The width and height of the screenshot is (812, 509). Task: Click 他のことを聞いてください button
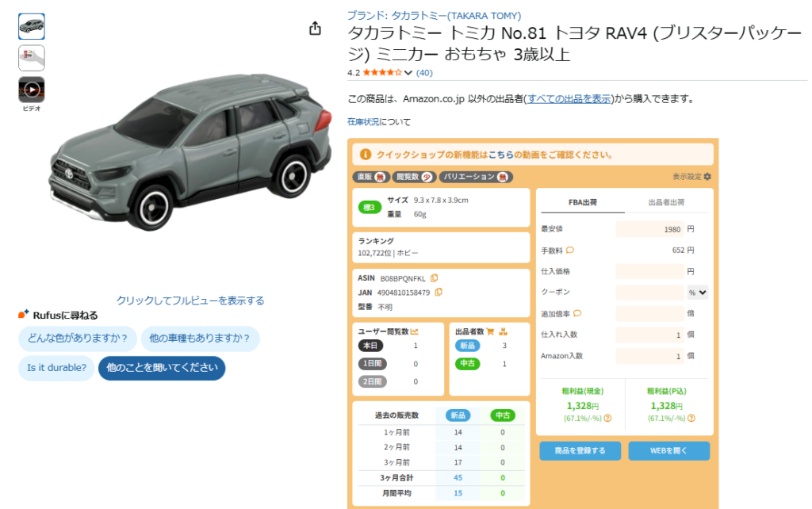pos(162,368)
